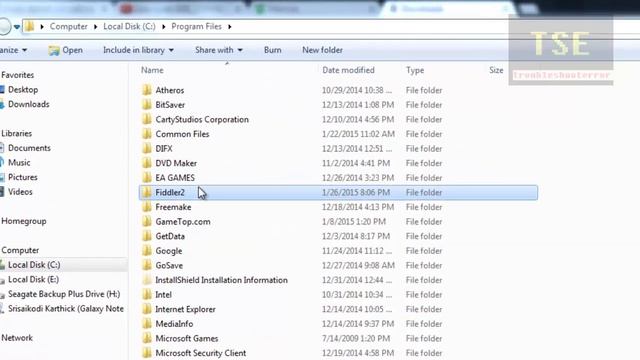Click the Microsoft Security Client folder icon
640x360 pixels.
[x=147, y=353]
